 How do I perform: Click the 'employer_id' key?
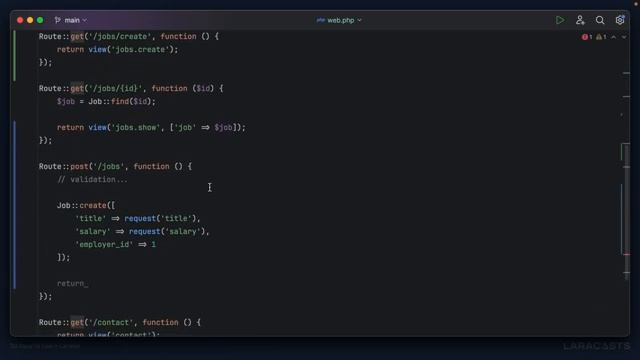(104, 244)
